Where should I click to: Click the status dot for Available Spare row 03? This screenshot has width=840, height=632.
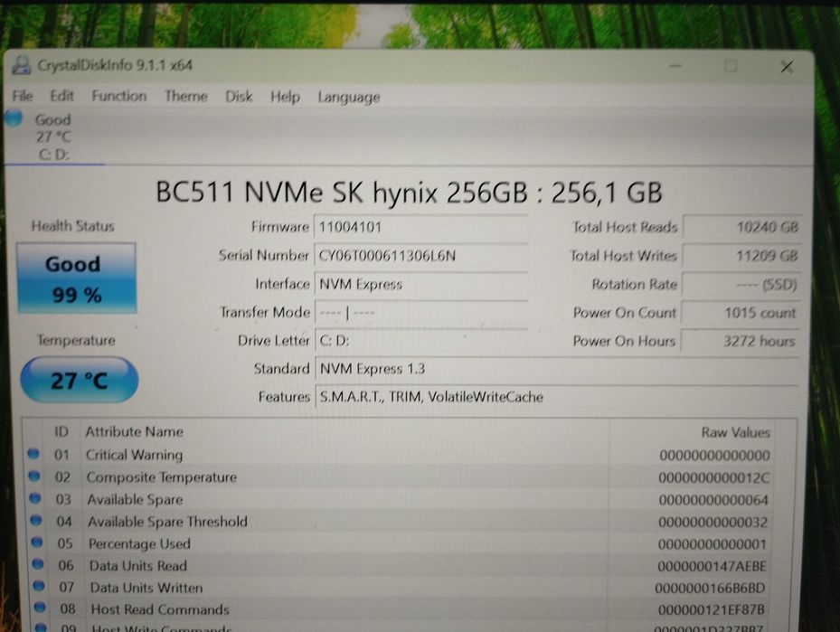point(35,498)
